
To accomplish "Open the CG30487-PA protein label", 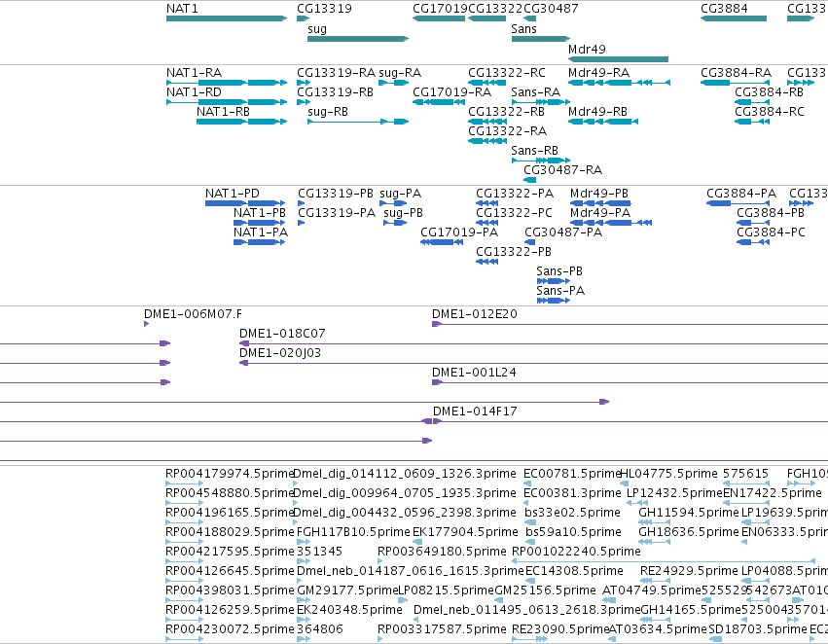I will [563, 233].
